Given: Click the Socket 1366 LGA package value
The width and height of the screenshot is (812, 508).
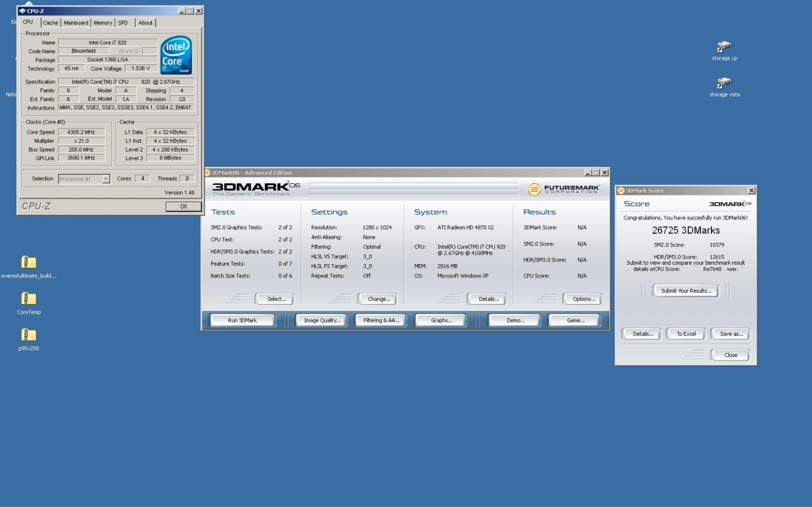Looking at the screenshot, I should click(x=108, y=59).
